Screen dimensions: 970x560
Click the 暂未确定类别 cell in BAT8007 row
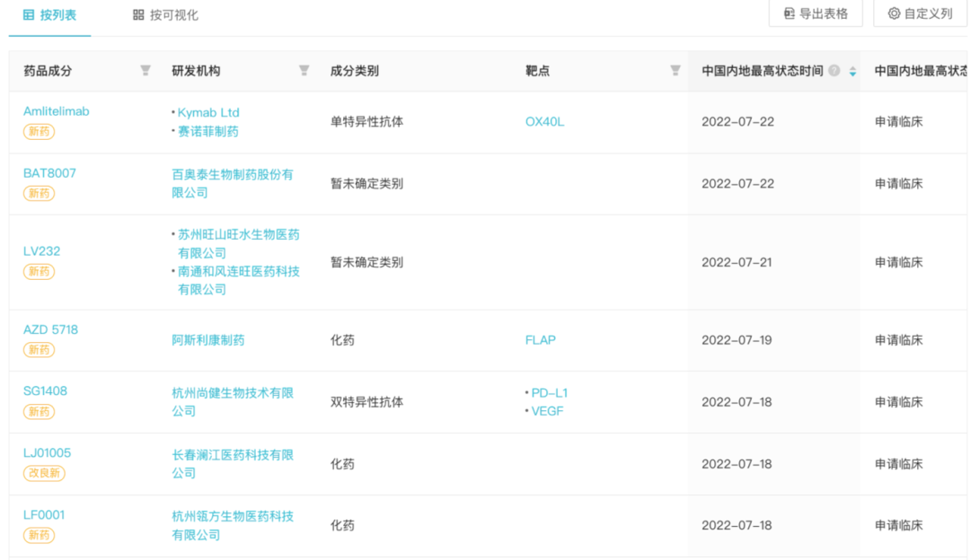pyautogui.click(x=366, y=184)
